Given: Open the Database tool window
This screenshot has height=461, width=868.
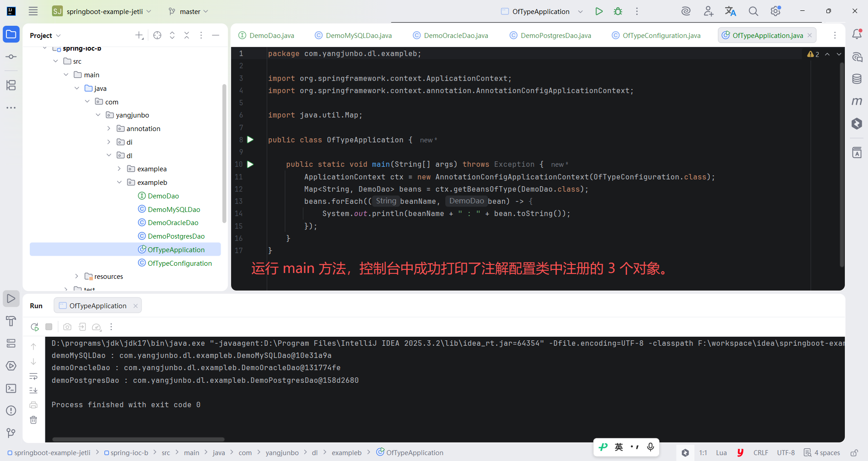Looking at the screenshot, I should pos(857,79).
